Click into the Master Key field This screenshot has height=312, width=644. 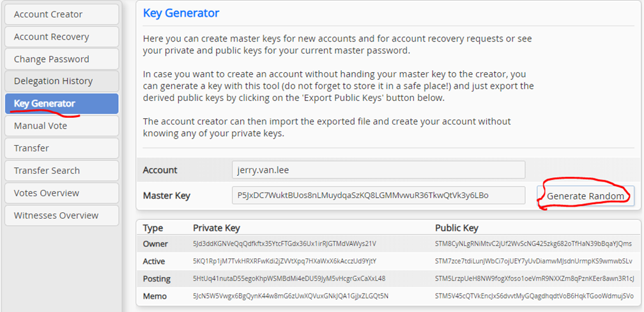(378, 195)
